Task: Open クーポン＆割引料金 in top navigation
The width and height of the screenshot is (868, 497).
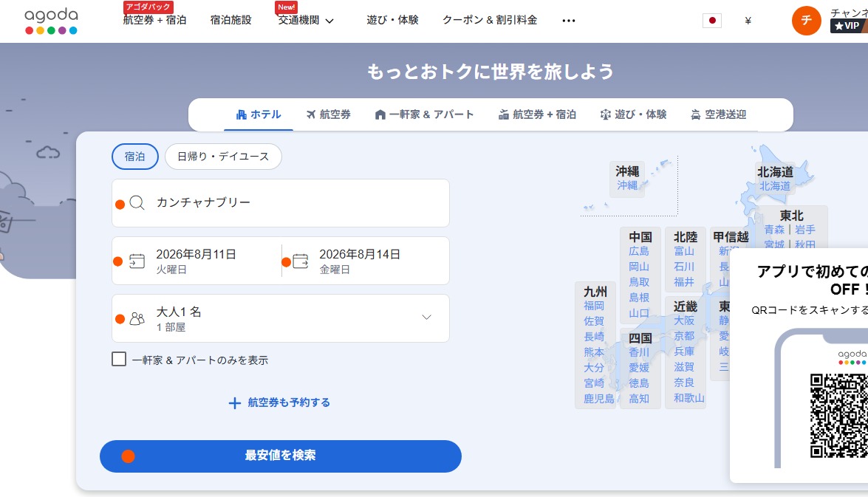Action: (x=490, y=21)
